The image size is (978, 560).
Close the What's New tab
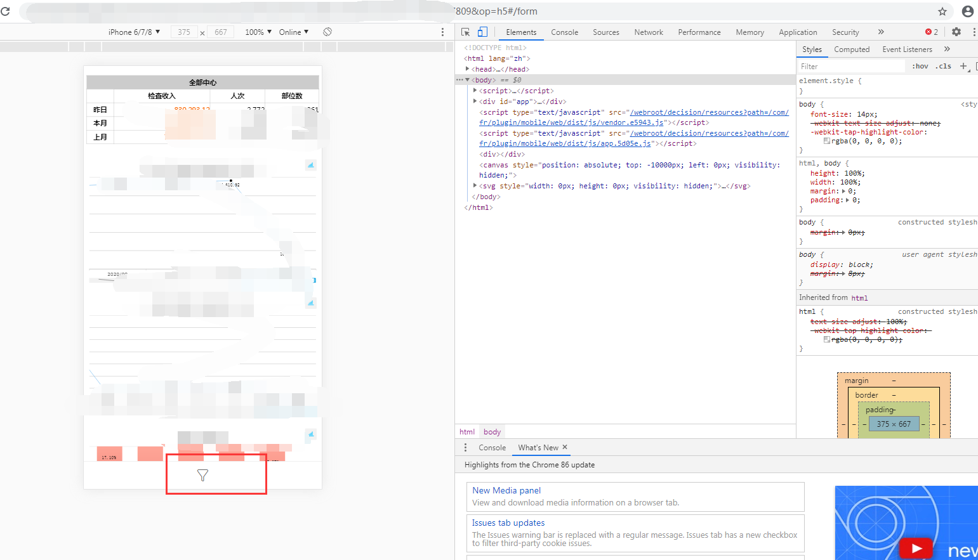(565, 447)
